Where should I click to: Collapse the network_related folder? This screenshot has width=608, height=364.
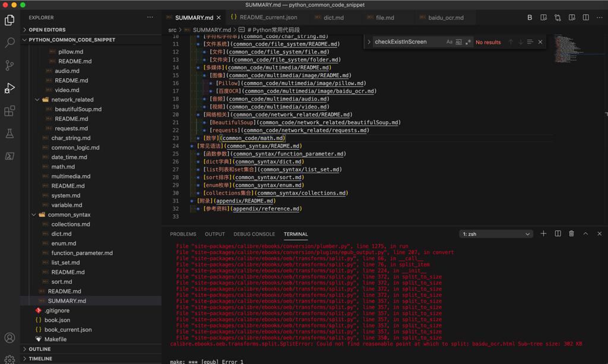(72, 100)
